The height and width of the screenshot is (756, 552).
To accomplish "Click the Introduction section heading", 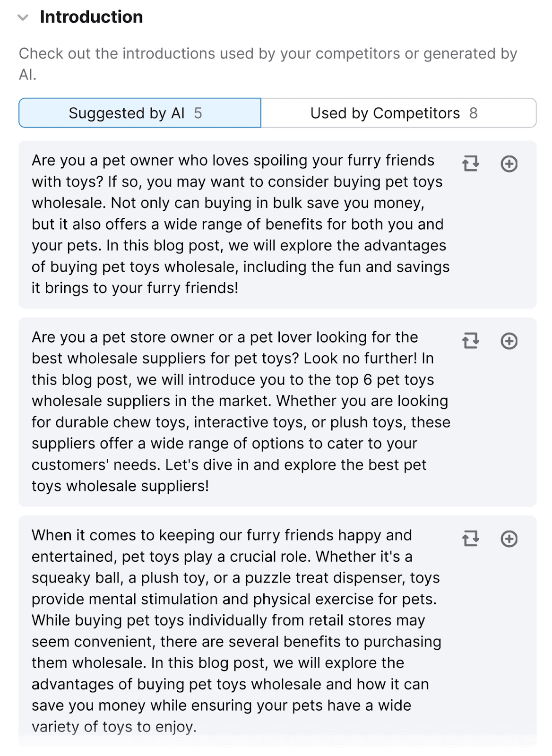I will pyautogui.click(x=91, y=17).
